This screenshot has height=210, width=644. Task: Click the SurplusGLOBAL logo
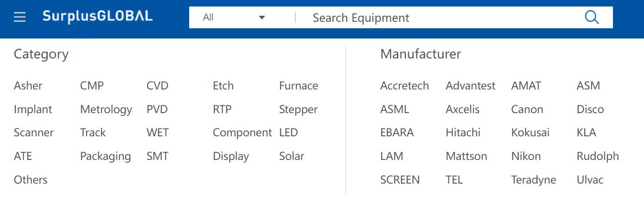pos(97,17)
